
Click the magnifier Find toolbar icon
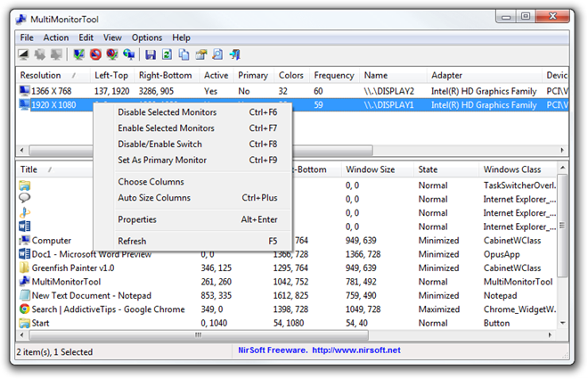(x=217, y=54)
